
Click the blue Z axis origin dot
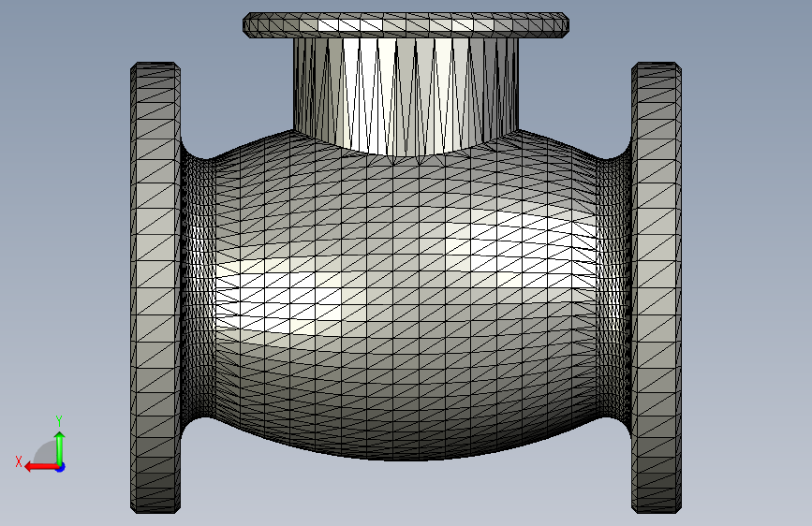61,467
